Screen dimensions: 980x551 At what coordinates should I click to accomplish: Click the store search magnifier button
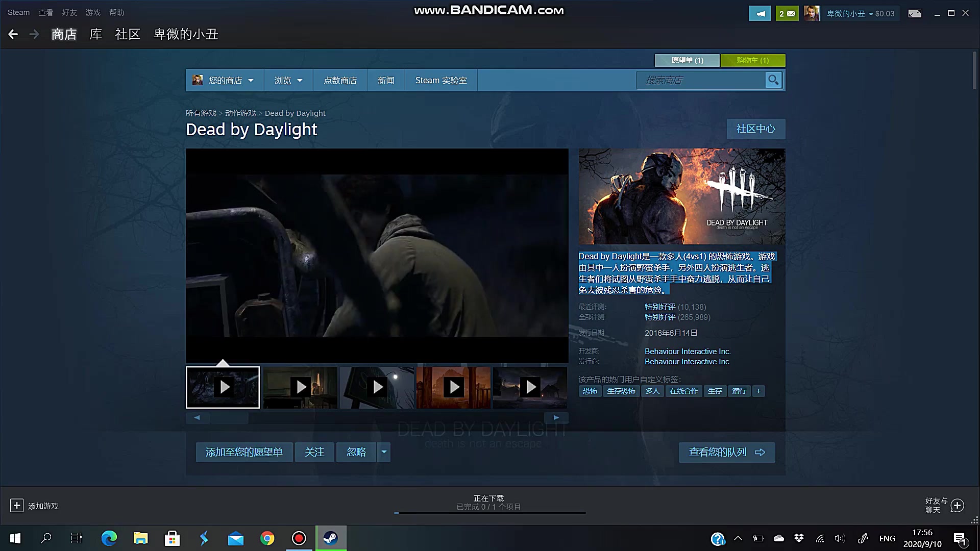pyautogui.click(x=773, y=80)
